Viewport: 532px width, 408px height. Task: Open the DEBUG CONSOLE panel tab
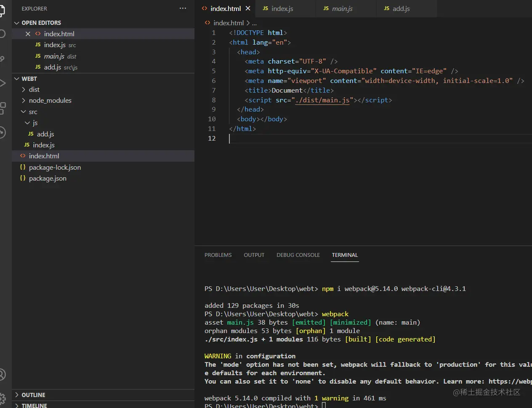click(x=298, y=255)
